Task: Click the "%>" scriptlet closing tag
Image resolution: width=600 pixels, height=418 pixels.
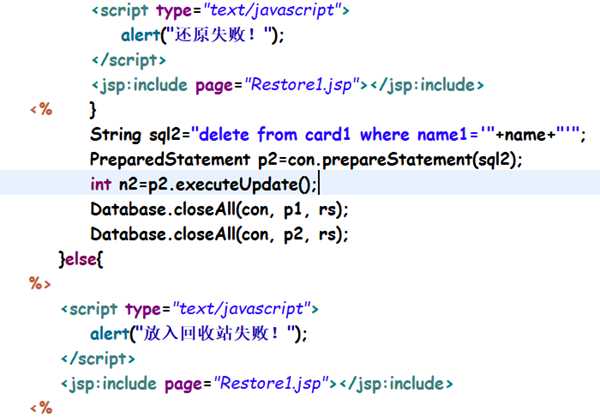Action: [40, 284]
